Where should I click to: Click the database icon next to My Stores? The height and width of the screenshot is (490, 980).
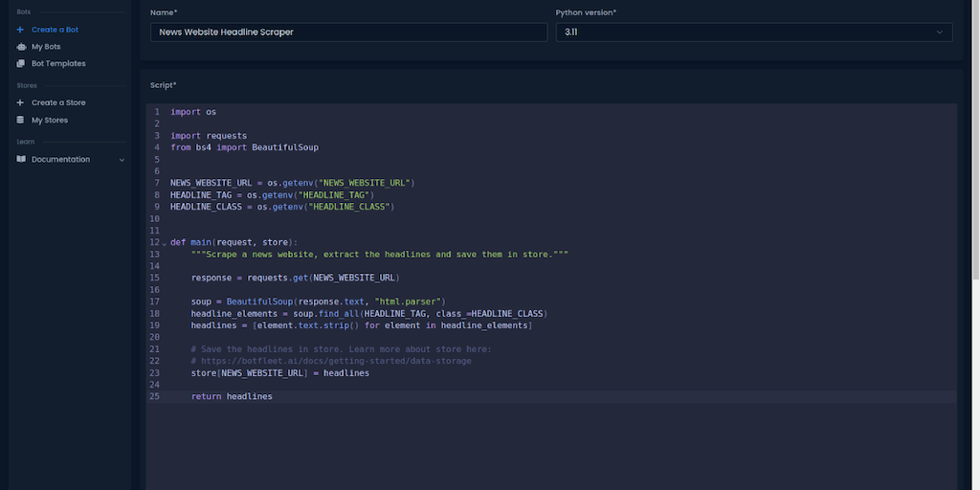[20, 121]
